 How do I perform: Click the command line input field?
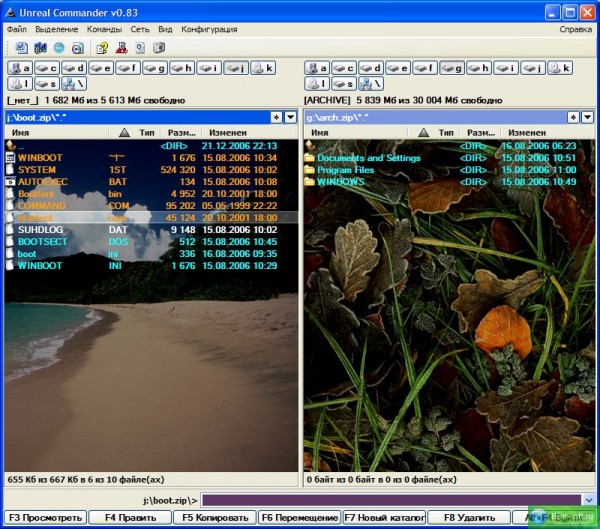(390, 499)
